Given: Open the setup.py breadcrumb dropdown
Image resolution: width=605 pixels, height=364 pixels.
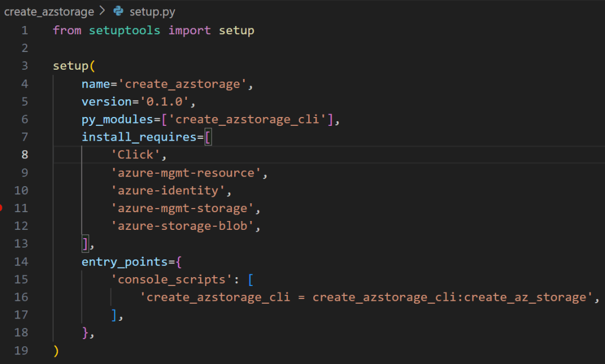Looking at the screenshot, I should [152, 11].
